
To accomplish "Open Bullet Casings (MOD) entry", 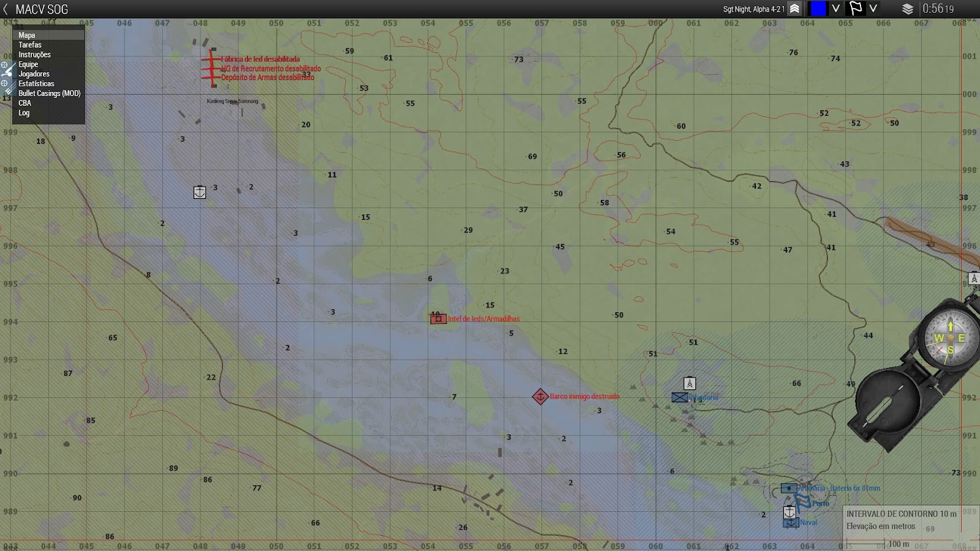I will point(48,94).
